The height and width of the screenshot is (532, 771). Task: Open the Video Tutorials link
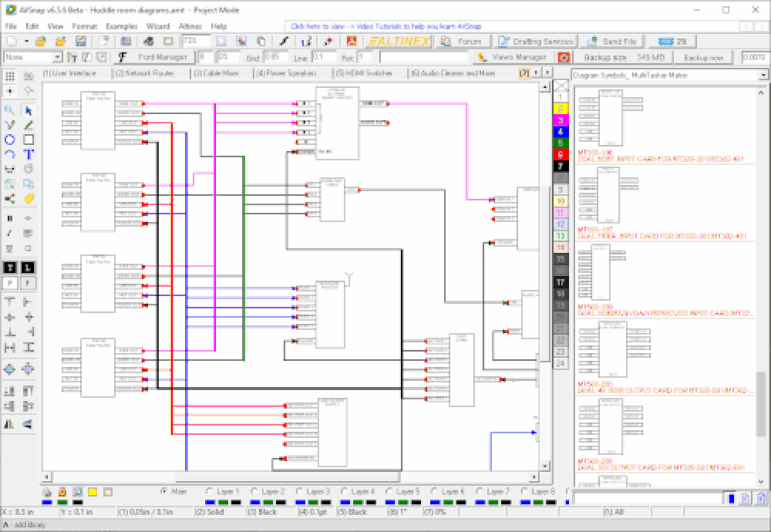[386, 26]
